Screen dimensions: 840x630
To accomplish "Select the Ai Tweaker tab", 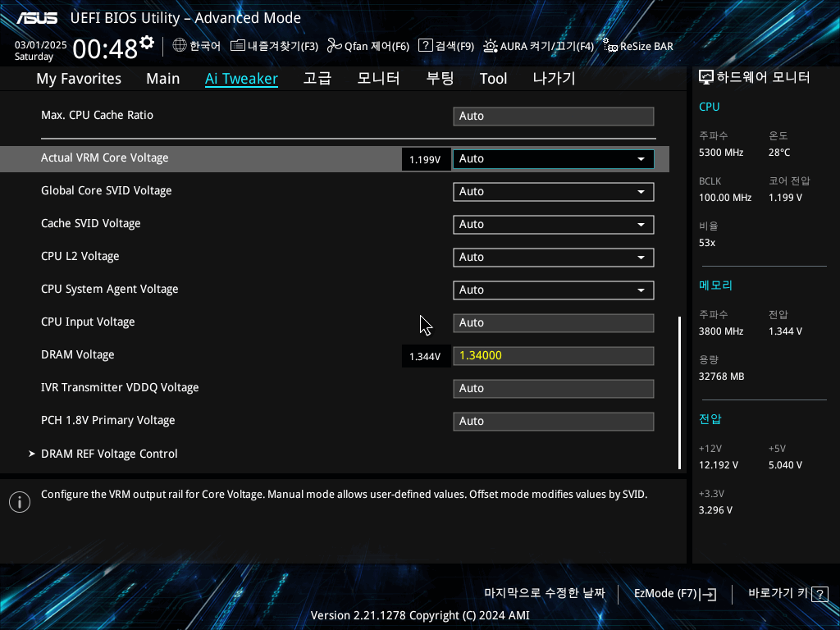I will [242, 79].
